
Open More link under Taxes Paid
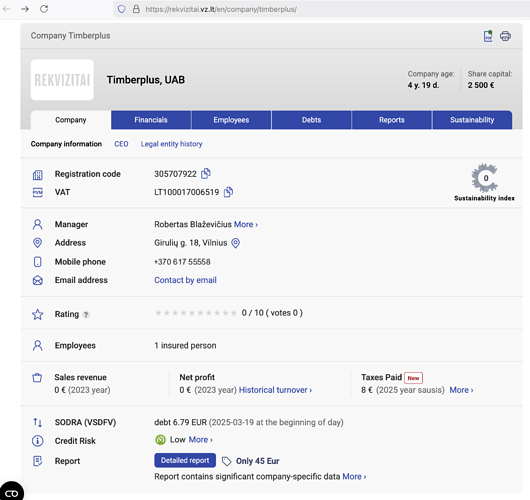tap(461, 390)
